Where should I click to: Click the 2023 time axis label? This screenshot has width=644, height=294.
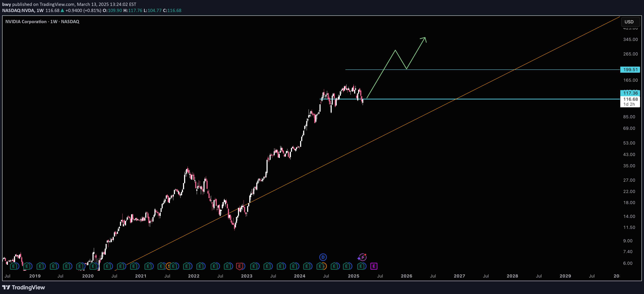(x=247, y=276)
